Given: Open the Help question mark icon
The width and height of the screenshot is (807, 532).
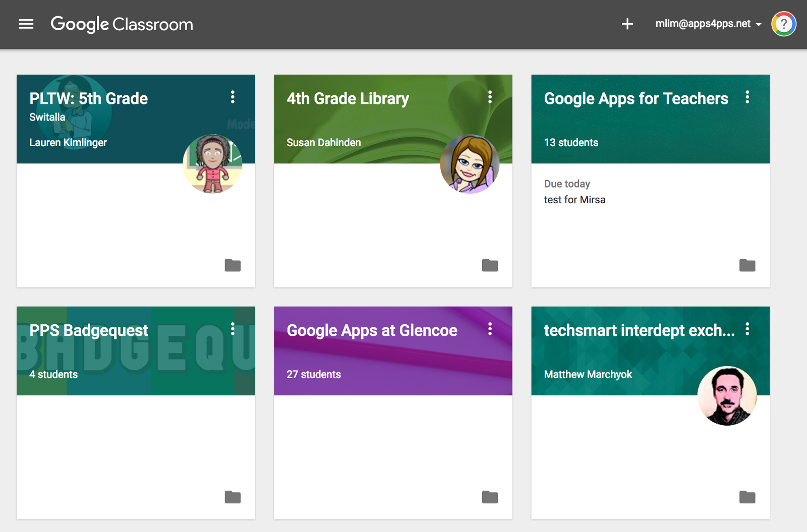Looking at the screenshot, I should click(782, 24).
